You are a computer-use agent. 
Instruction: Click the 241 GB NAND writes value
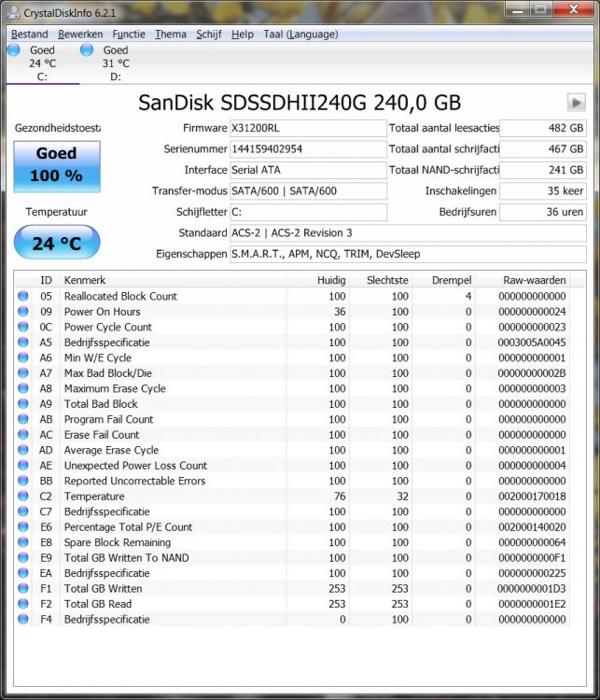point(543,170)
